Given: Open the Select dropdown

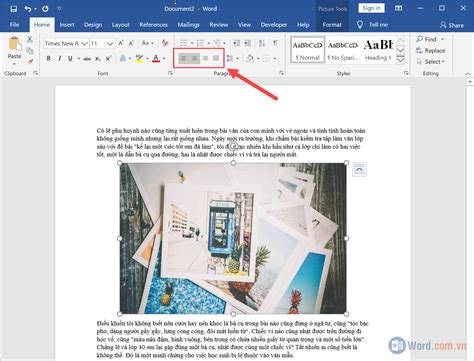Looking at the screenshot, I should tap(431, 62).
